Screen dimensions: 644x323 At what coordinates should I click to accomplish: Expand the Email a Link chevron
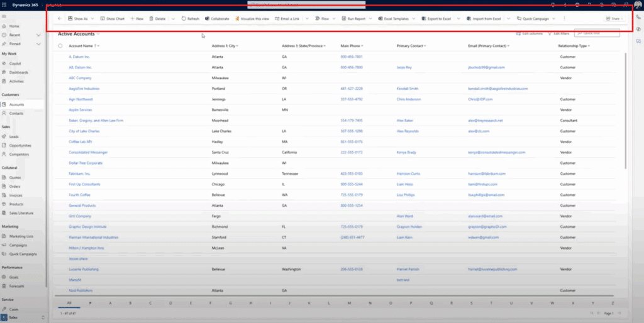tap(307, 18)
